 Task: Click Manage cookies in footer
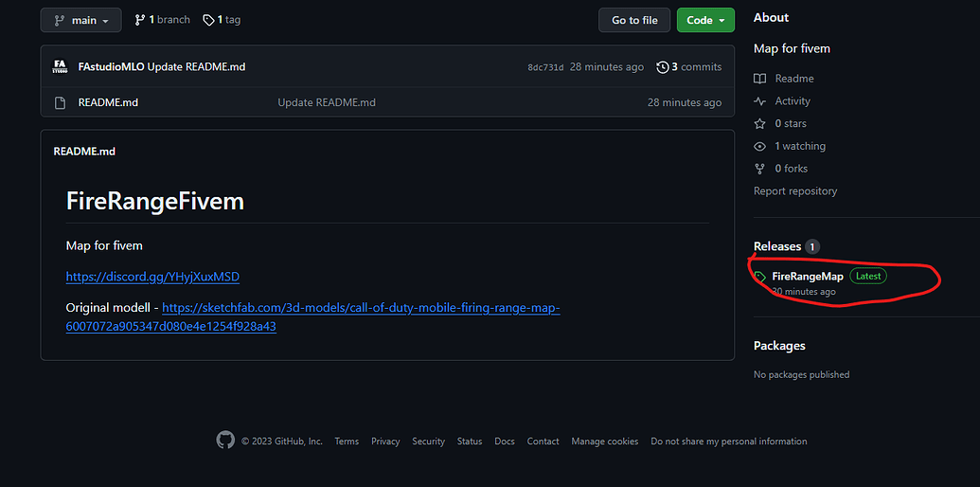point(605,442)
